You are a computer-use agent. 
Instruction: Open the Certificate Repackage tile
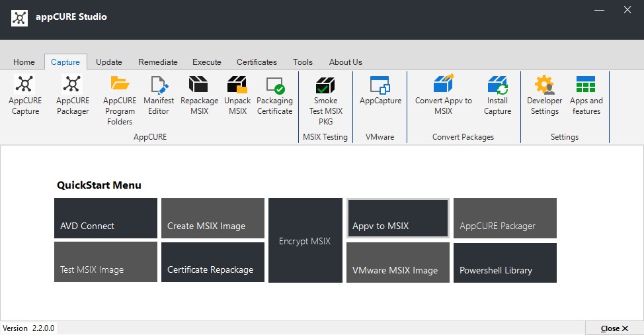click(x=213, y=262)
